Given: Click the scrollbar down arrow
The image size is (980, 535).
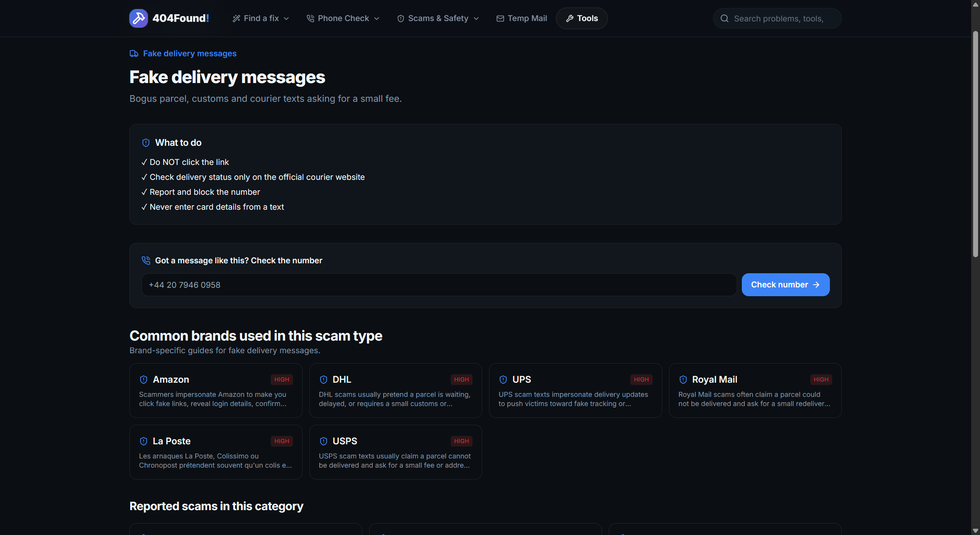Looking at the screenshot, I should coord(975,531).
